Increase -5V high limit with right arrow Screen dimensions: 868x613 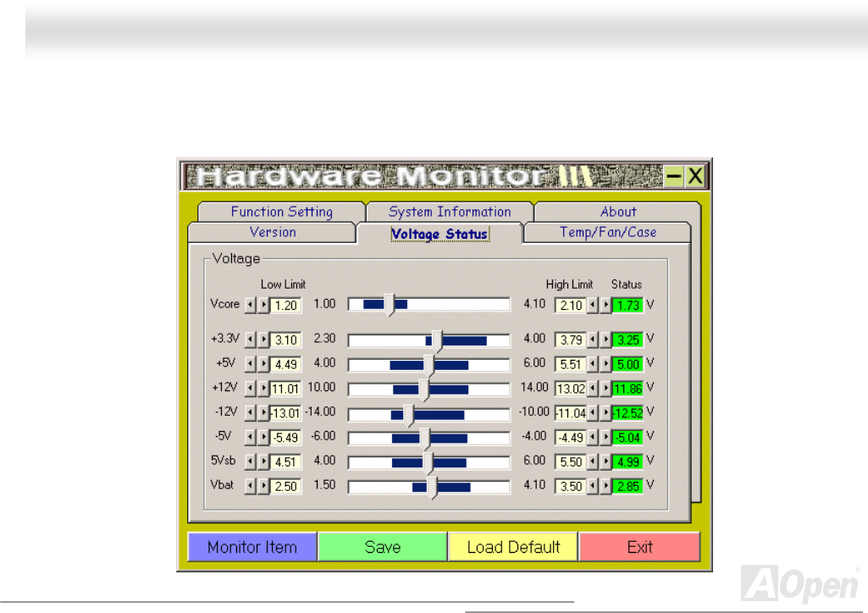coord(605,437)
